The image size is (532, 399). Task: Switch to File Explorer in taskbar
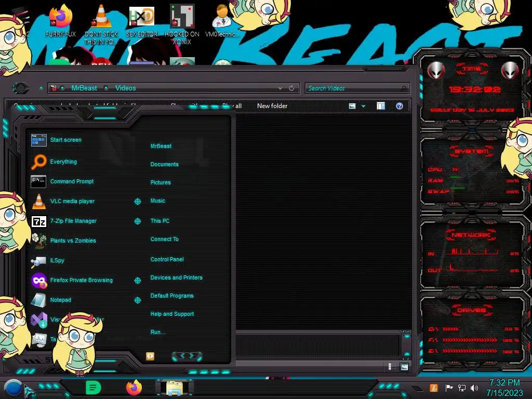pos(175,388)
